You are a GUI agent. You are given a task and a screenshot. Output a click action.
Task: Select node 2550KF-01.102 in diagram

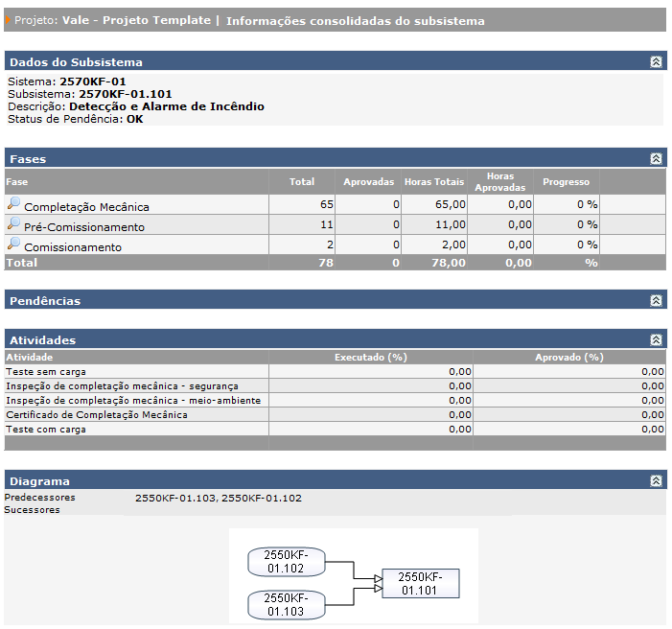coord(287,562)
